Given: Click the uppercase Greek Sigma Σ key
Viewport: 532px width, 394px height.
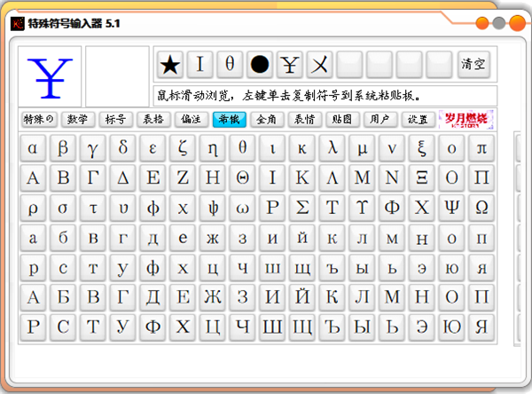Looking at the screenshot, I should pyautogui.click(x=302, y=208).
